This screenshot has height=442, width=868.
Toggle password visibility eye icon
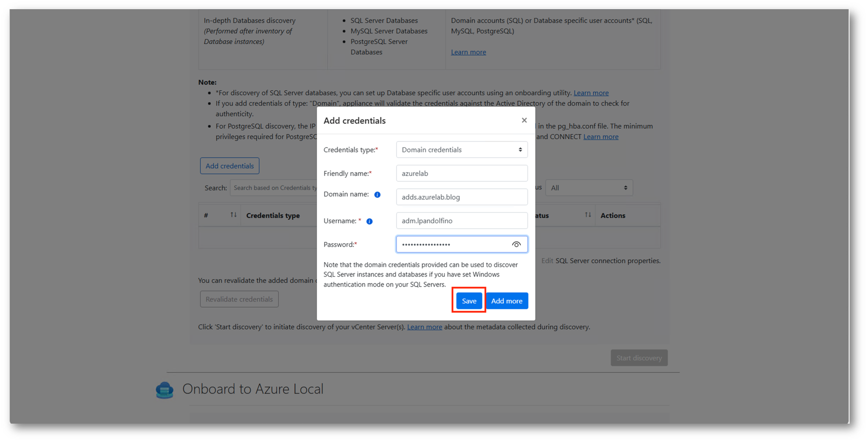tap(516, 245)
